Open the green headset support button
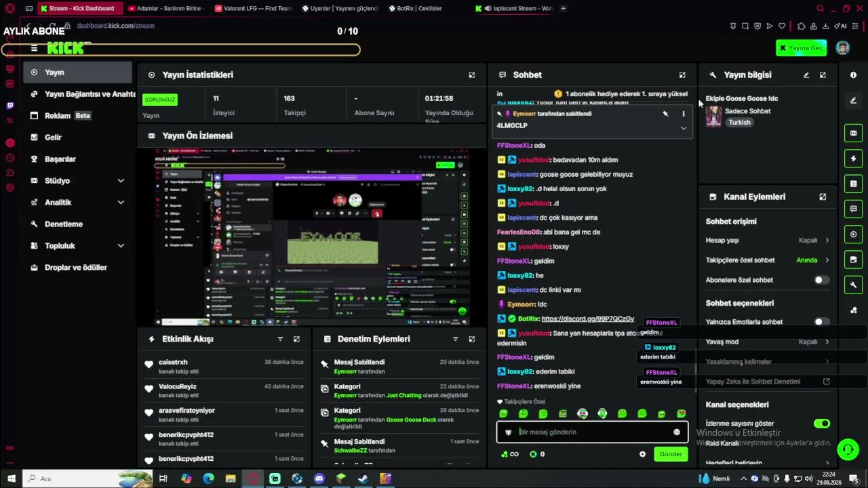 click(847, 449)
